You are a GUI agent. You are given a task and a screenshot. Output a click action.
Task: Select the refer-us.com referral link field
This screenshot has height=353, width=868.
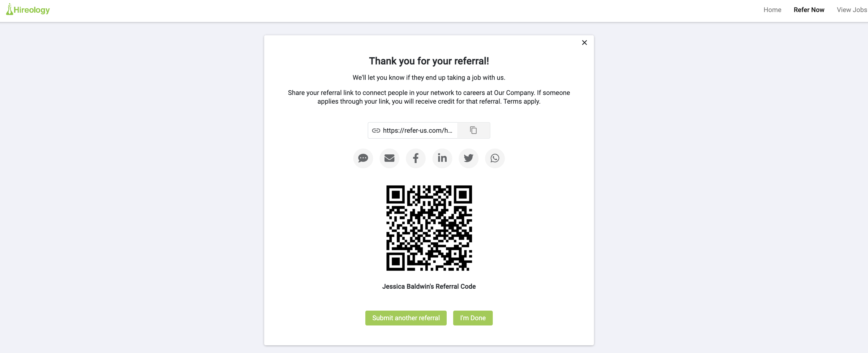click(x=412, y=130)
